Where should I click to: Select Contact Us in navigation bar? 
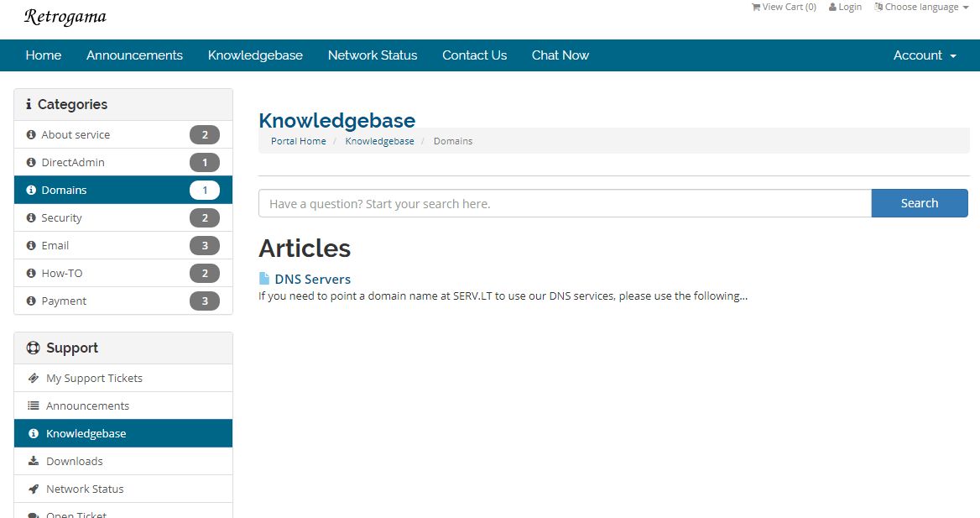point(474,55)
